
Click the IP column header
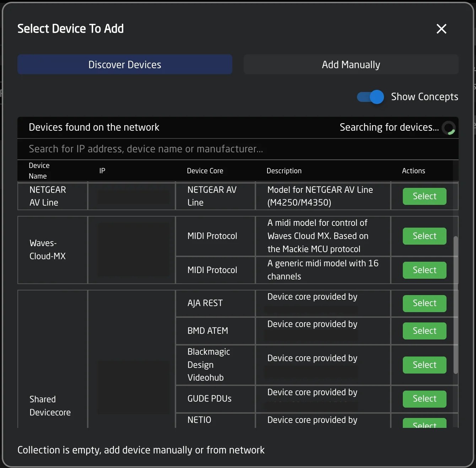click(102, 171)
